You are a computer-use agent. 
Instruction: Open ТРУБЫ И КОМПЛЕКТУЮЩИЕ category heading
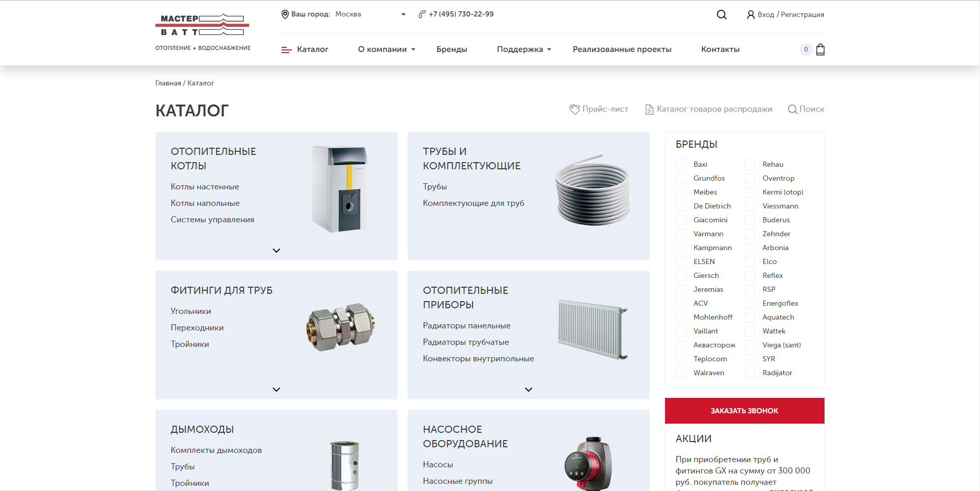click(x=472, y=159)
